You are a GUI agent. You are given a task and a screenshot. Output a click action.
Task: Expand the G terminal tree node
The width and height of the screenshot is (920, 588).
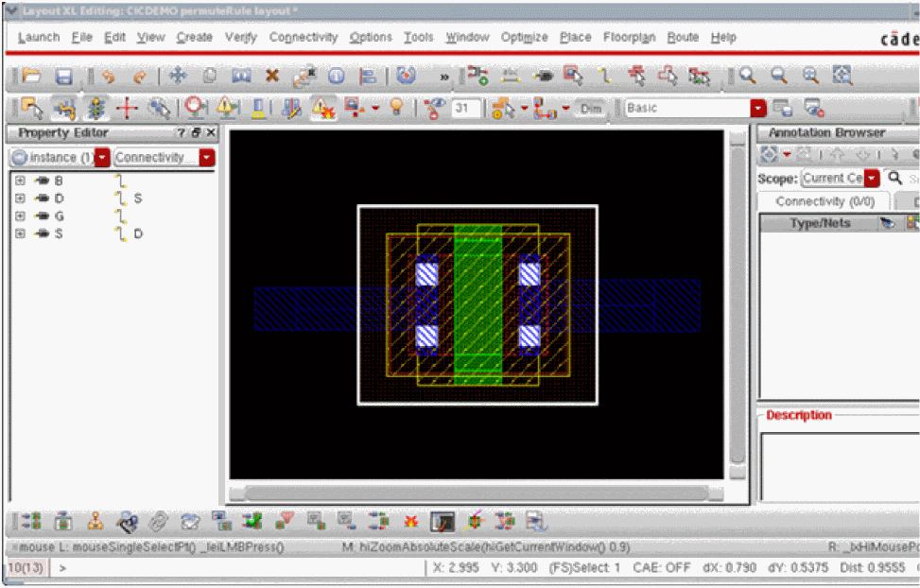point(20,216)
